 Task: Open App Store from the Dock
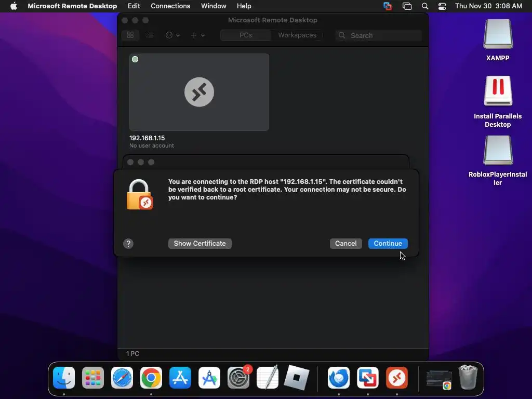click(x=180, y=378)
